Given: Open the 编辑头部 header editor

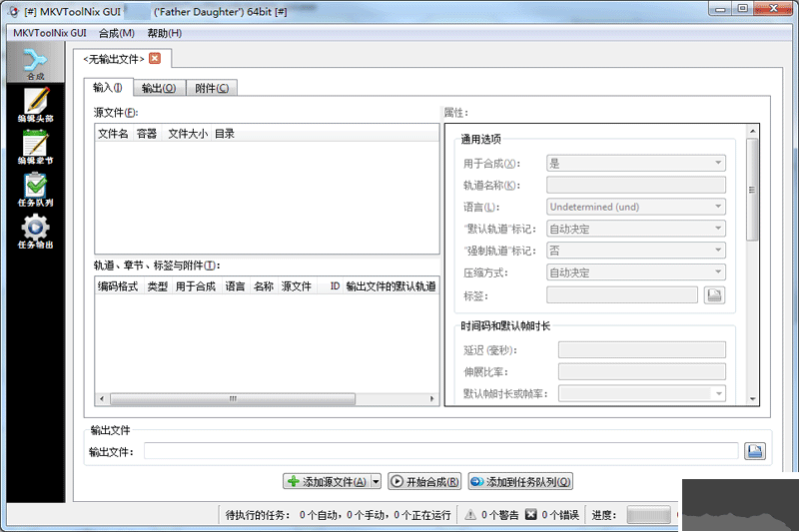Looking at the screenshot, I should point(35,105).
